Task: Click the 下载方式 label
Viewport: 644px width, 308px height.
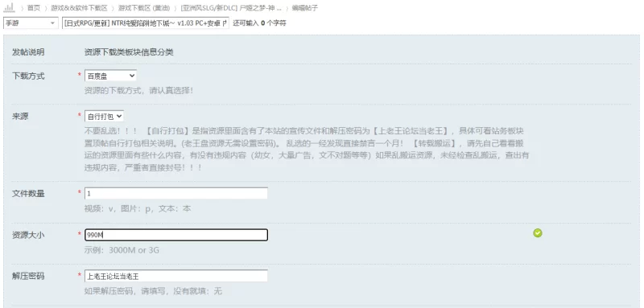Action: (x=28, y=76)
